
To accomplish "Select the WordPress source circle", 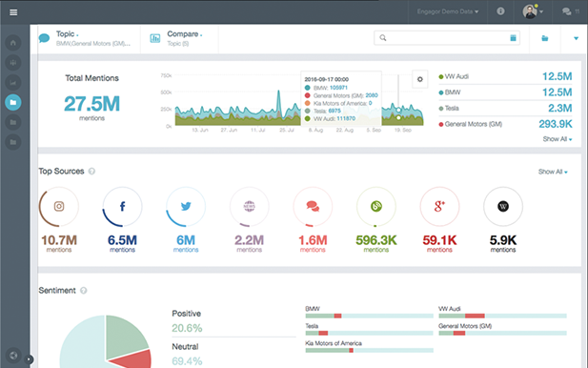I will [503, 206].
